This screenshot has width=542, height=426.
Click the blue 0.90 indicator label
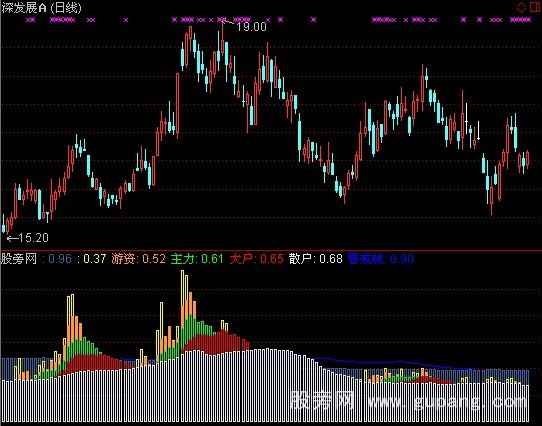(x=381, y=259)
